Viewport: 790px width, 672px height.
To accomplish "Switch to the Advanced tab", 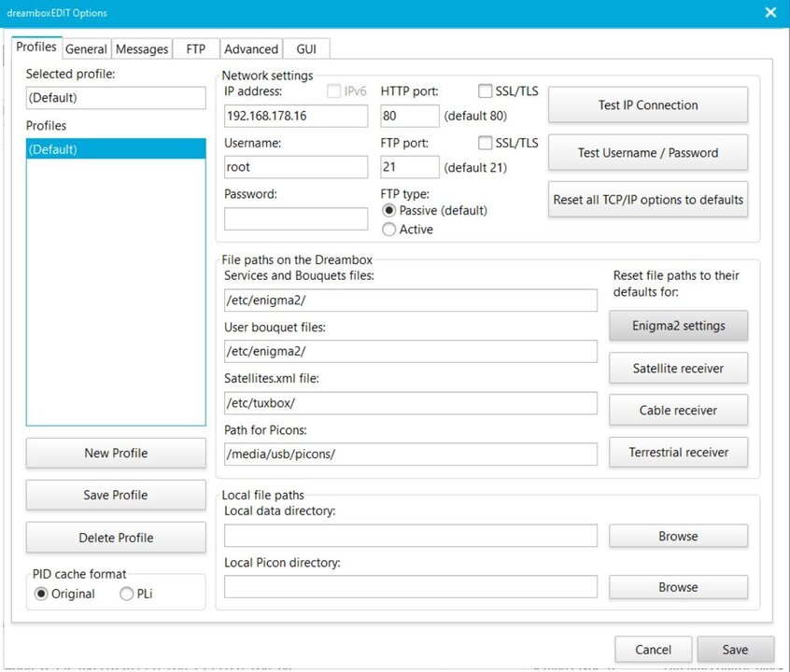I will (250, 49).
